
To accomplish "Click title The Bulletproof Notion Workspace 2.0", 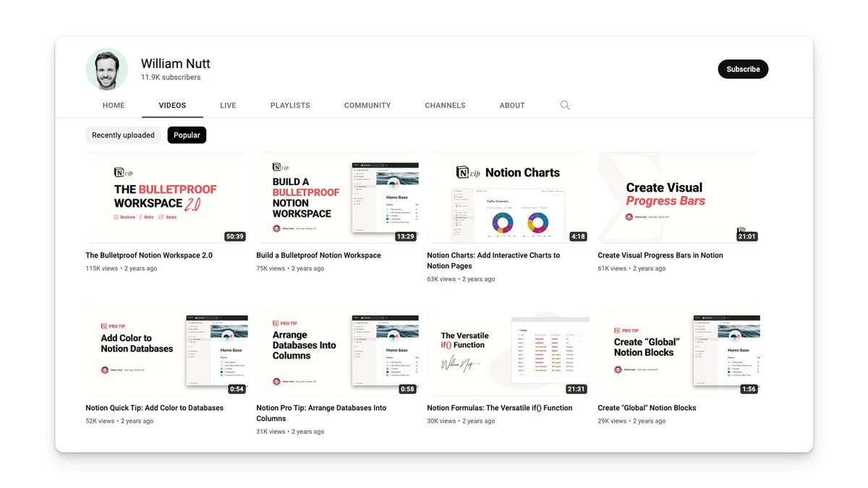I will 149,255.
